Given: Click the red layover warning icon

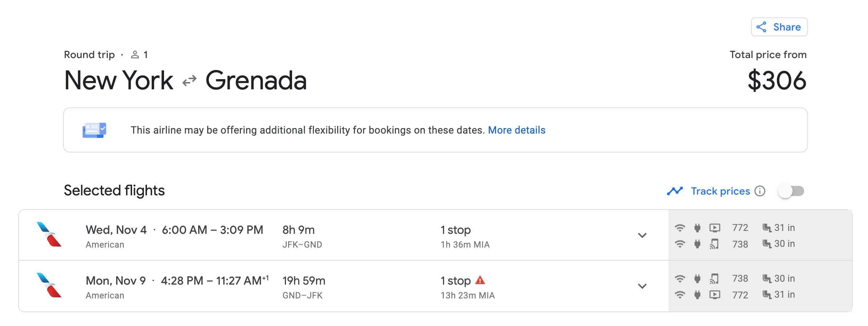Looking at the screenshot, I should (x=480, y=280).
